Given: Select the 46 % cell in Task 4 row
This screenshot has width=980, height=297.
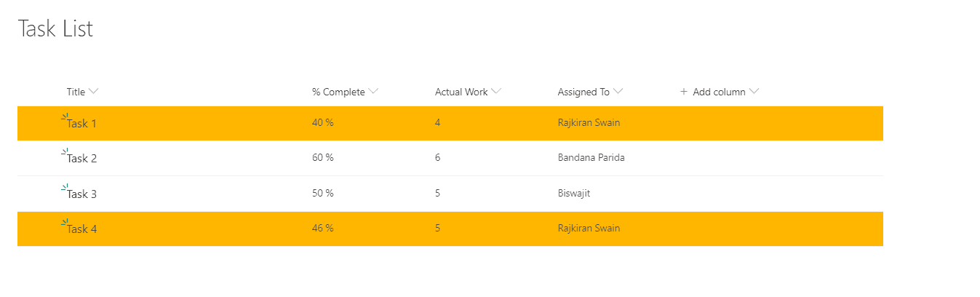Looking at the screenshot, I should point(323,228).
